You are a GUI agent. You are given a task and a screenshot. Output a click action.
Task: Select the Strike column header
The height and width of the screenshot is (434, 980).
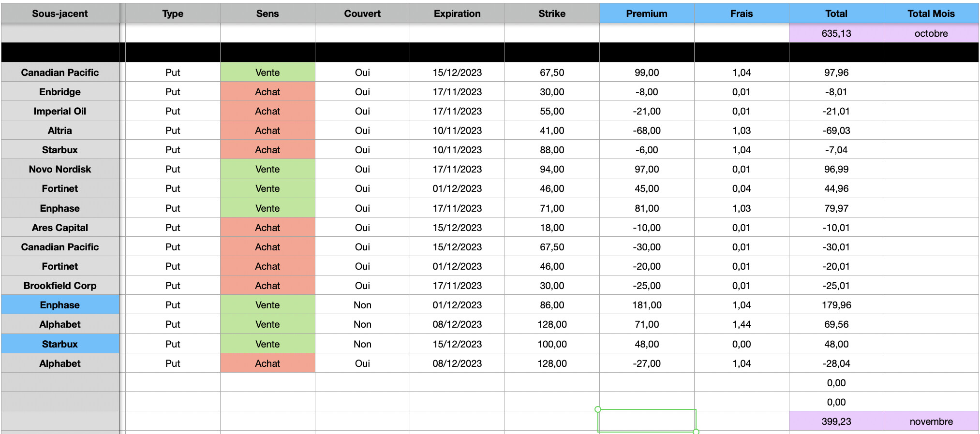click(552, 14)
